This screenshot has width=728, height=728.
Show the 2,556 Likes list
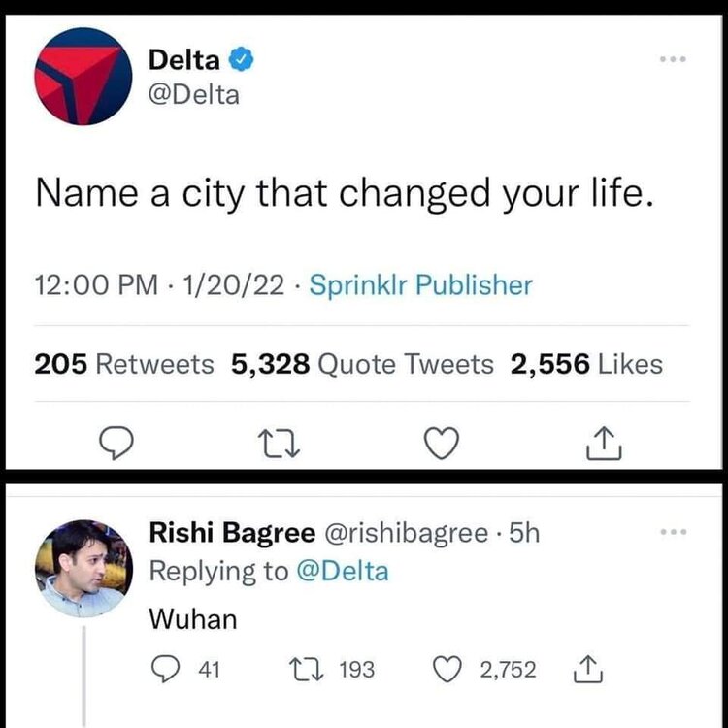click(x=586, y=364)
